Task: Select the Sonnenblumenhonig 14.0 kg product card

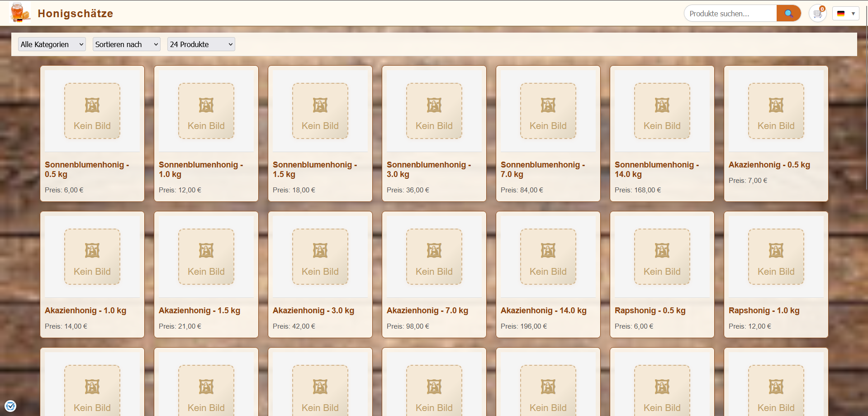Action: (x=662, y=133)
